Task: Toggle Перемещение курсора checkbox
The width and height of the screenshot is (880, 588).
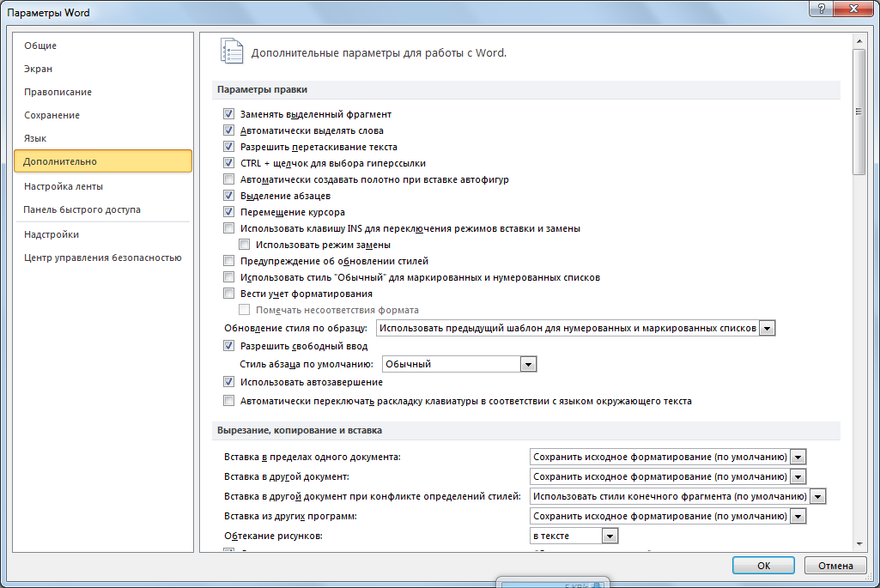Action: click(x=228, y=211)
